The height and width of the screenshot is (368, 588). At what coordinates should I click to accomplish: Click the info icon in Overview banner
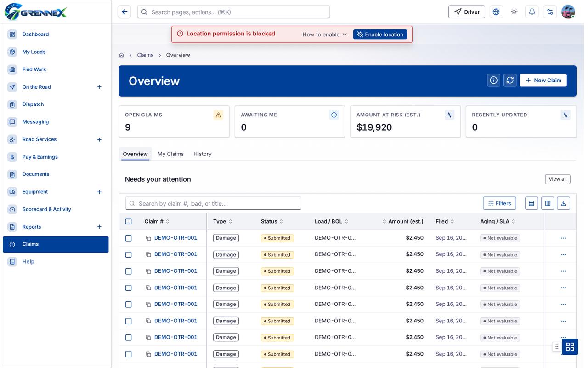(494, 80)
